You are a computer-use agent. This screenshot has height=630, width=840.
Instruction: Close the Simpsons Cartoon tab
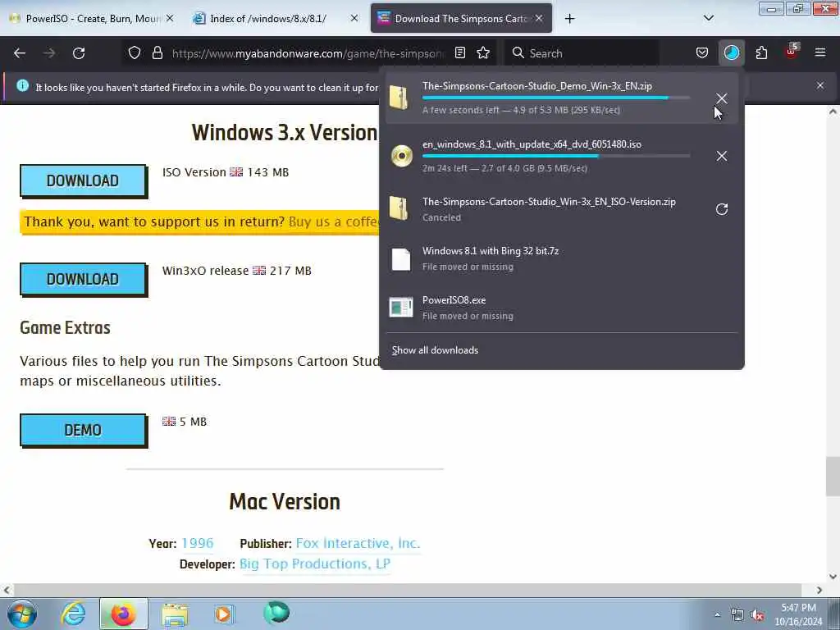[x=539, y=18]
